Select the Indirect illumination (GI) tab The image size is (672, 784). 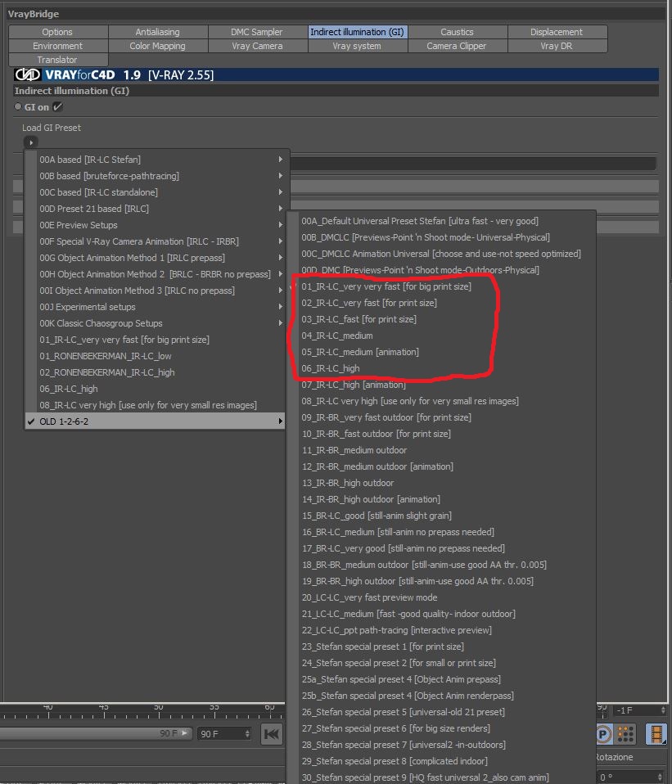(358, 32)
